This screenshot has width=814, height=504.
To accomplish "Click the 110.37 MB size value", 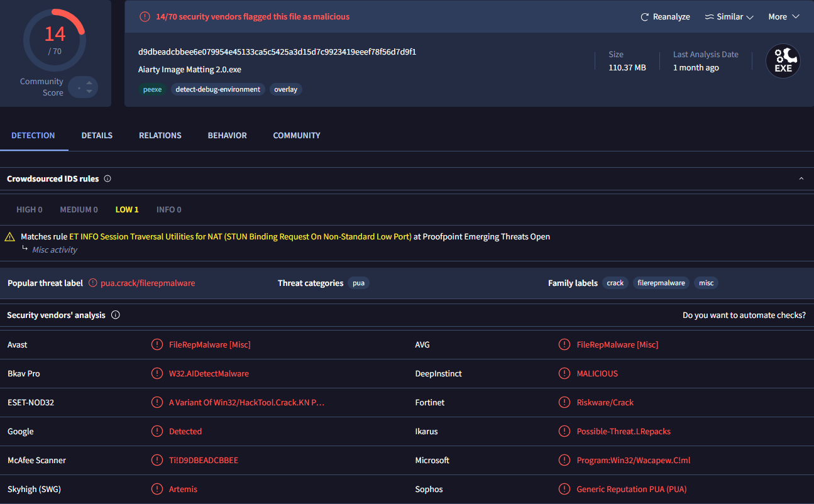I will [x=627, y=67].
